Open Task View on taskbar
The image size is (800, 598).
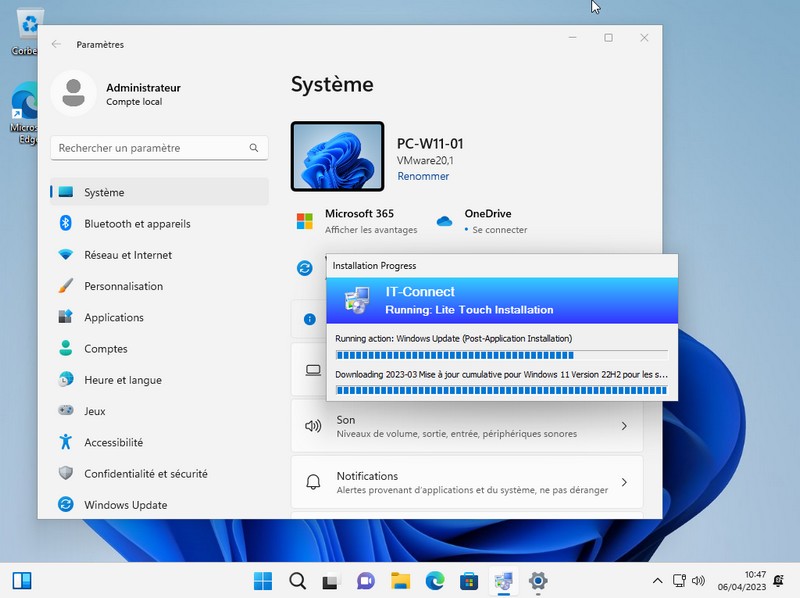331,581
